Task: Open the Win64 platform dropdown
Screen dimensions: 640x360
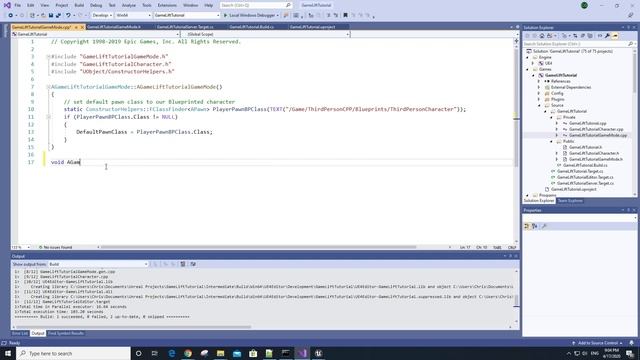Action: point(133,15)
